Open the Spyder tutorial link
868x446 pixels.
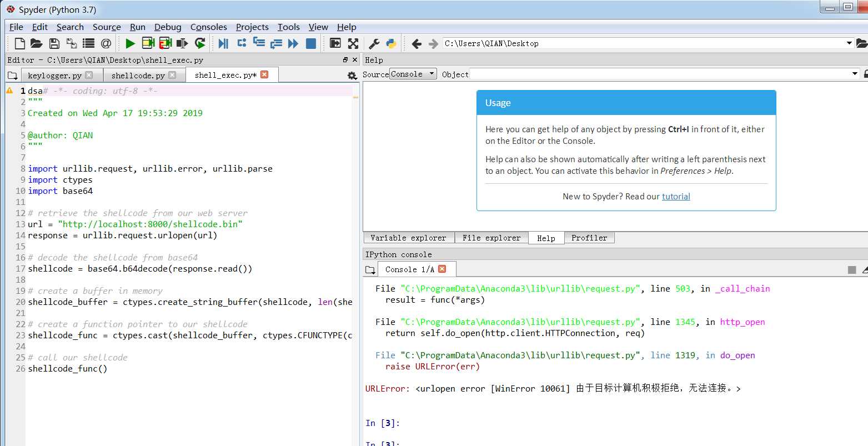[676, 196]
